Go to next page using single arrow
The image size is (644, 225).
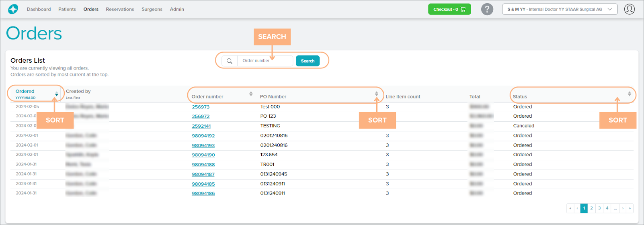tap(623, 208)
